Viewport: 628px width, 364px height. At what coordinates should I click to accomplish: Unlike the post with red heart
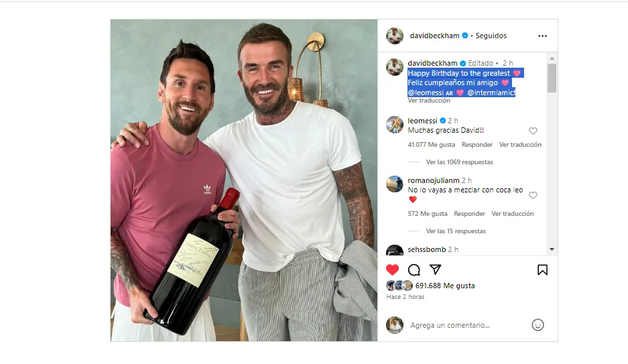pyautogui.click(x=393, y=270)
